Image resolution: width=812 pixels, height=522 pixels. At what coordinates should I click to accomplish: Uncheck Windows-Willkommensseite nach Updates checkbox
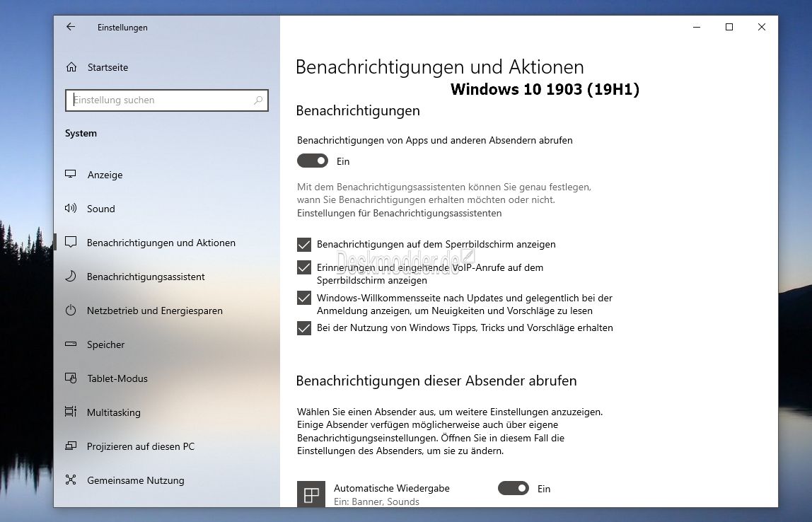304,298
